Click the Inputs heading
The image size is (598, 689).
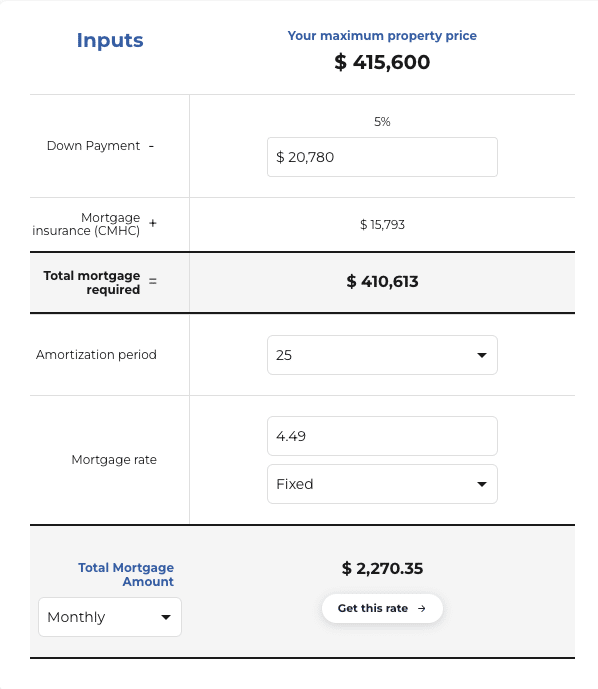pos(110,40)
